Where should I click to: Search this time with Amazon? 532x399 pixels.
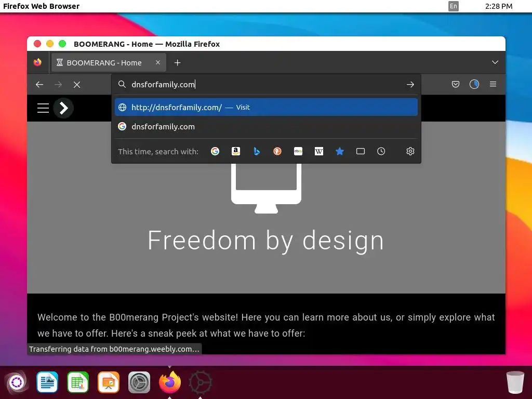coord(236,151)
